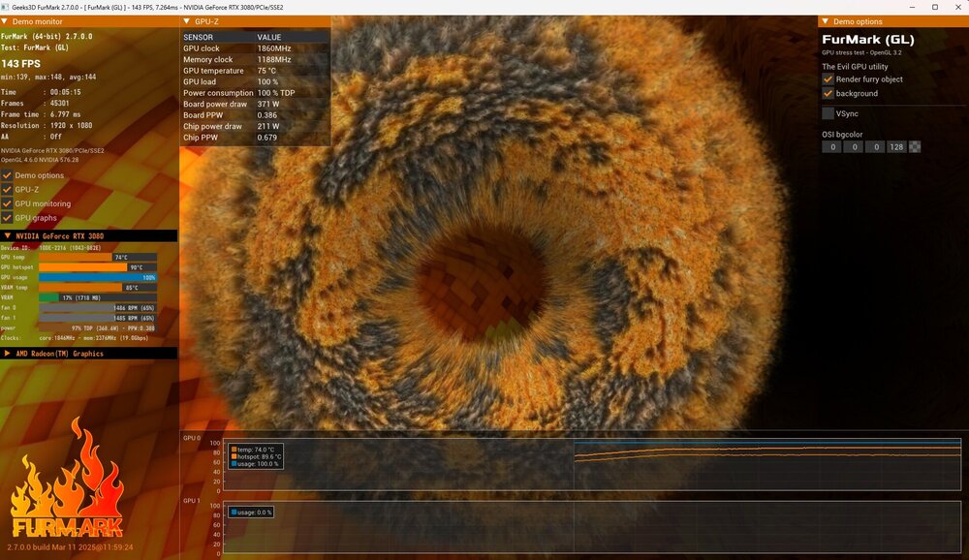This screenshot has width=969, height=560.
Task: Click the FurMark (GL) heading in Demo options
Action: pyautogui.click(x=868, y=40)
